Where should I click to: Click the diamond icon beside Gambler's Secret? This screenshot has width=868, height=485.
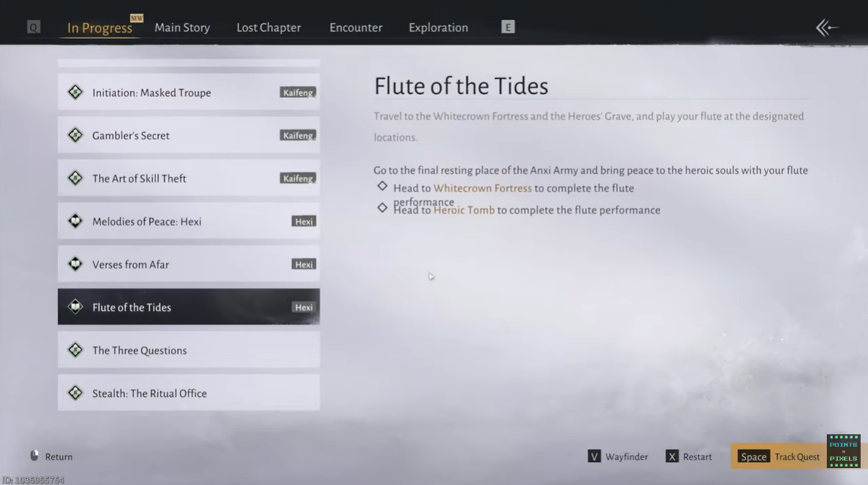[x=75, y=135]
